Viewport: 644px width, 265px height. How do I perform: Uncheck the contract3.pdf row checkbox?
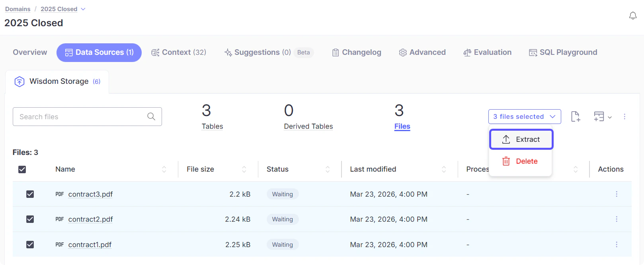point(30,194)
